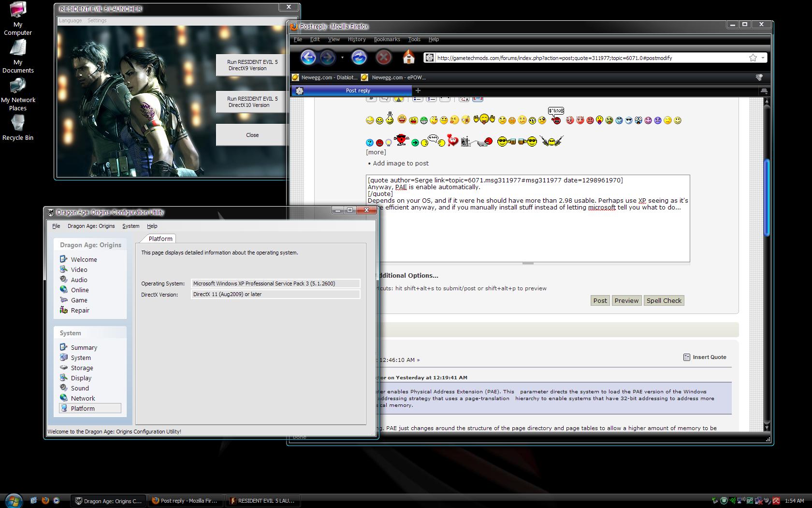Open Storage under System section
This screenshot has height=508, width=812.
coord(76,368)
